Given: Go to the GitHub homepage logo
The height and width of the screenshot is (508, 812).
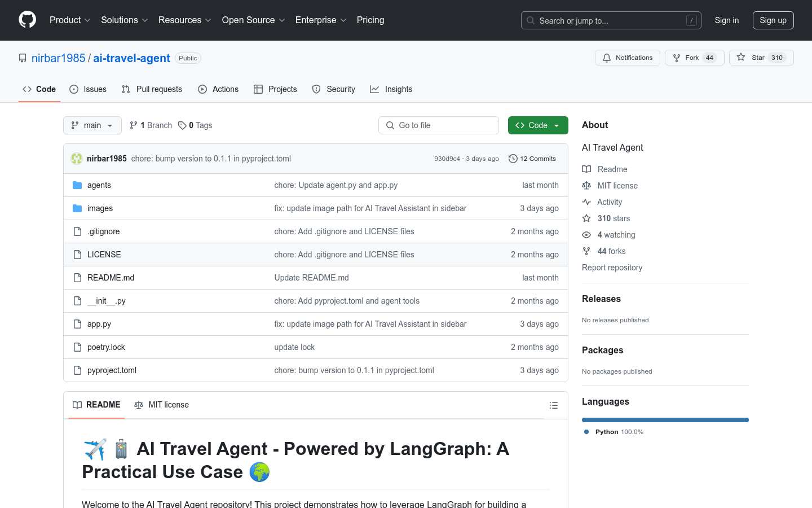Looking at the screenshot, I should [27, 20].
